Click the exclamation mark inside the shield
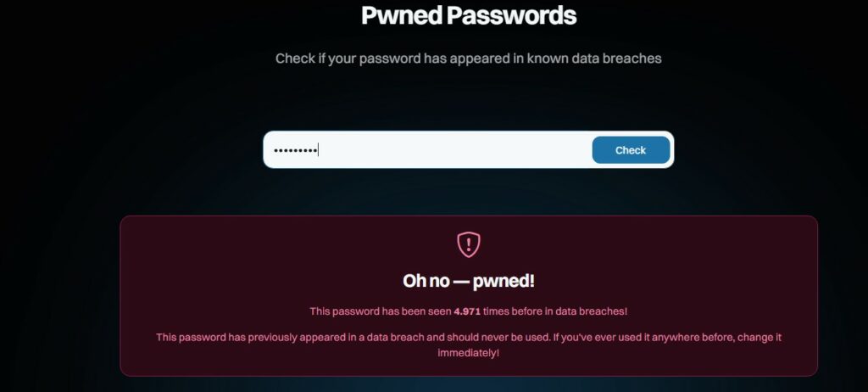This screenshot has width=868, height=392. [x=468, y=244]
